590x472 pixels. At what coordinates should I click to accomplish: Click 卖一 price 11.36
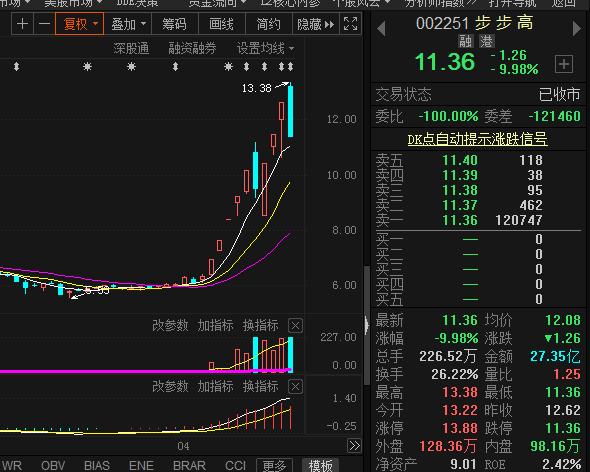click(460, 220)
